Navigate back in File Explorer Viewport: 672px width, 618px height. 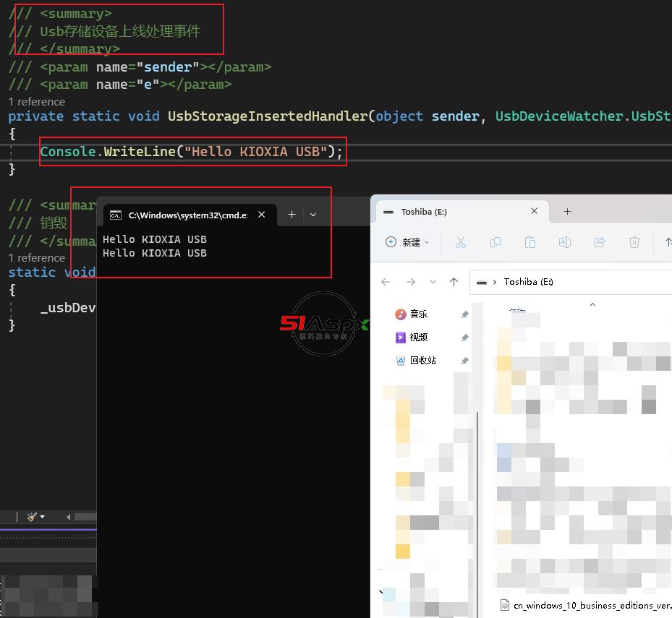coord(386,282)
